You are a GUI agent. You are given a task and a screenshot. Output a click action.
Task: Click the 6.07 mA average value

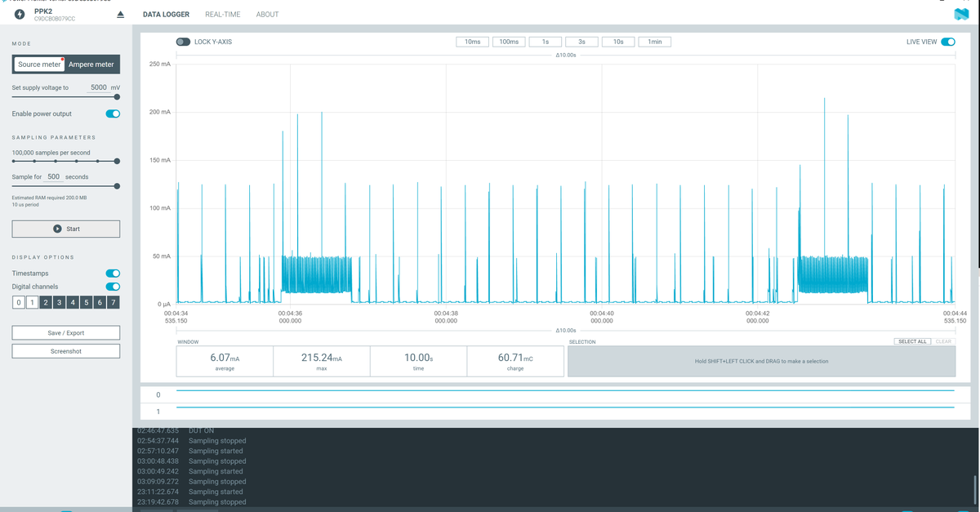coord(225,358)
